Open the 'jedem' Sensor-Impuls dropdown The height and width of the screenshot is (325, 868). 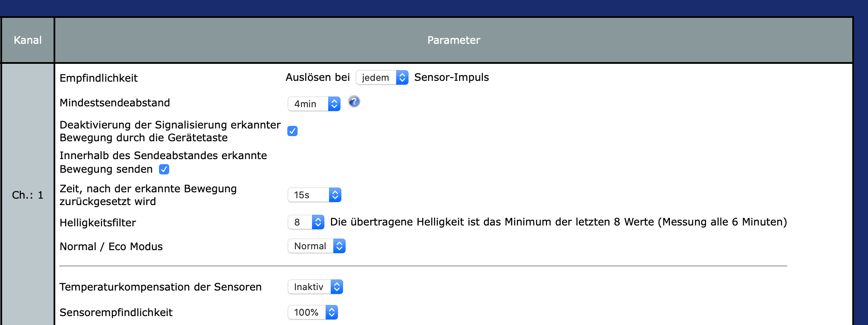382,77
